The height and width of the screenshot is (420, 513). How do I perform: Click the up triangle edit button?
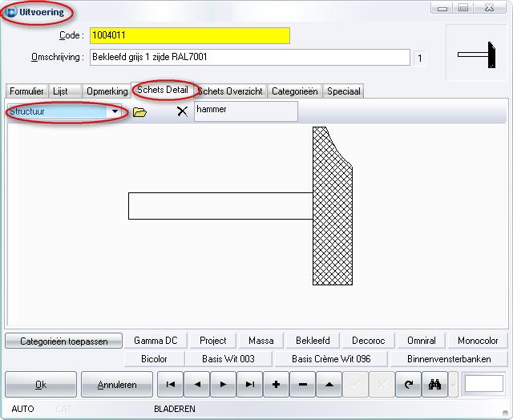(x=329, y=385)
